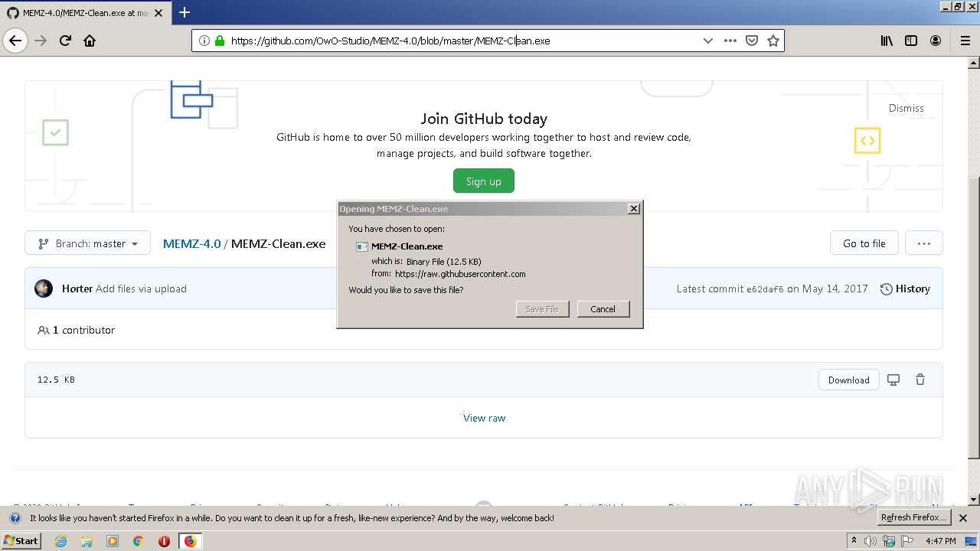980x551 pixels.
Task: Open the Windows Start menu
Action: tap(21, 540)
